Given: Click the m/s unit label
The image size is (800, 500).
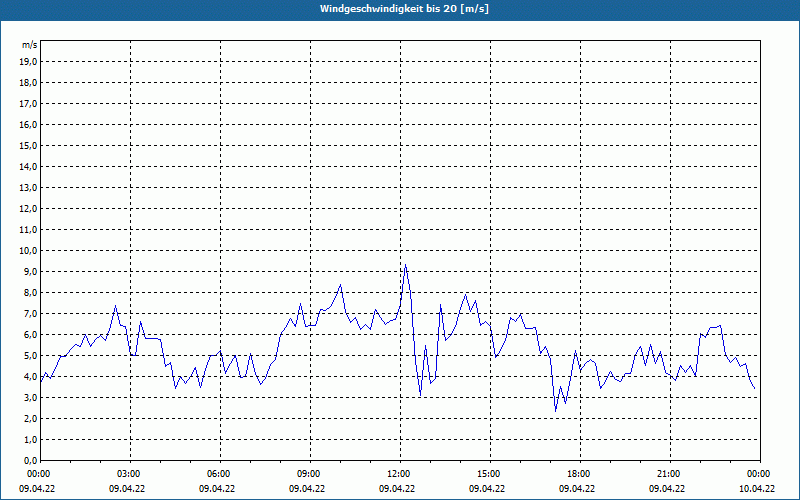Looking at the screenshot, I should (x=30, y=45).
